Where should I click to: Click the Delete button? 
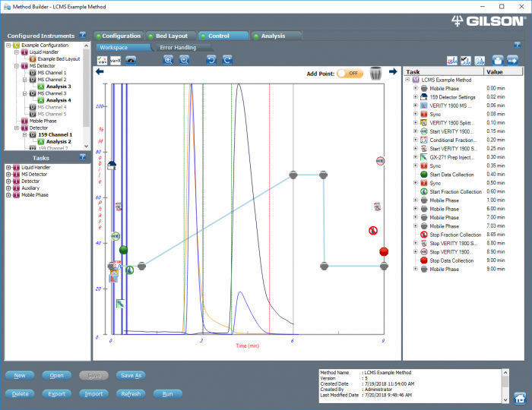coord(20,394)
